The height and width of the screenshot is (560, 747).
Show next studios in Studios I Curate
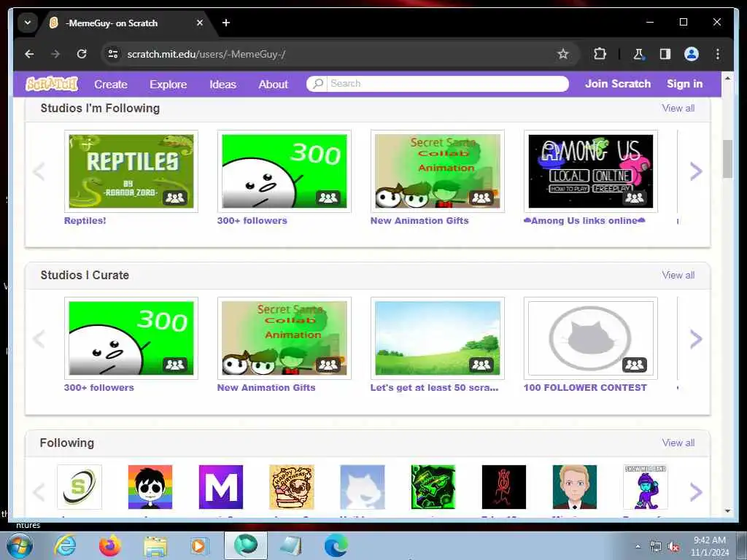click(696, 338)
